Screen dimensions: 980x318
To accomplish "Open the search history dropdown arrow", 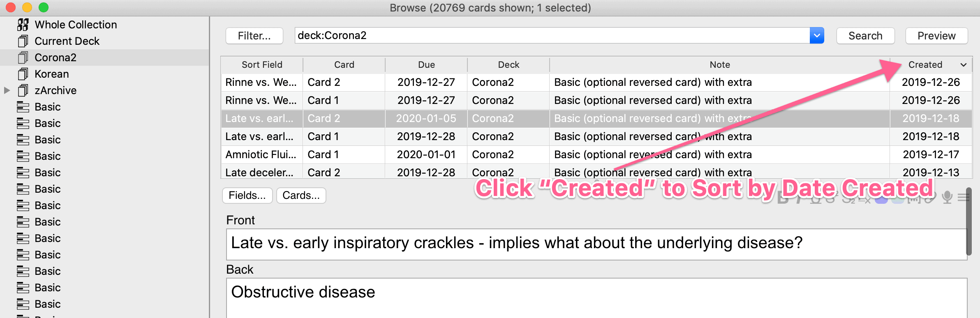I will 817,36.
